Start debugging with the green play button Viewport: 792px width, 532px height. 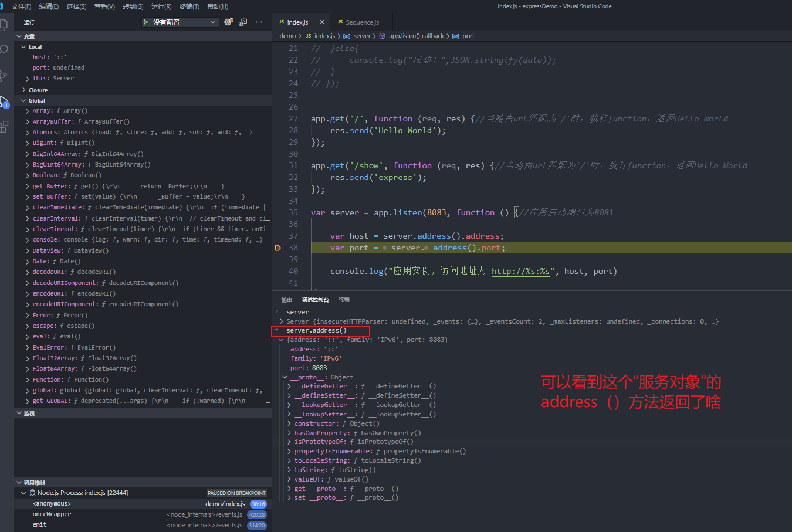tap(145, 22)
